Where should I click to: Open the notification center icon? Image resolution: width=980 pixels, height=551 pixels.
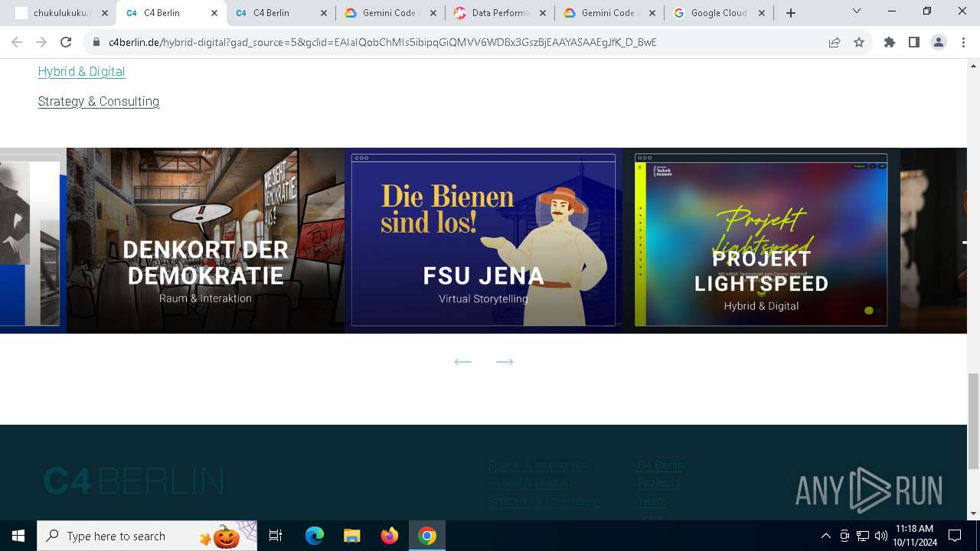coord(955,536)
